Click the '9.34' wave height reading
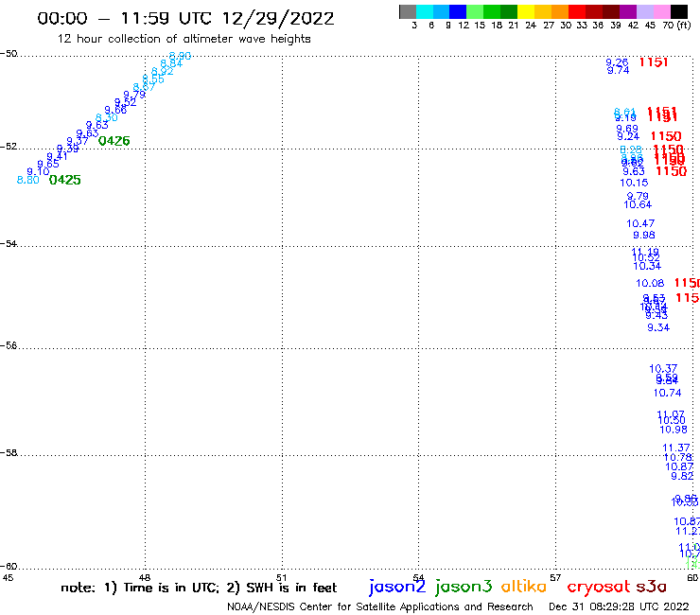The height and width of the screenshot is (615, 700). tap(658, 327)
